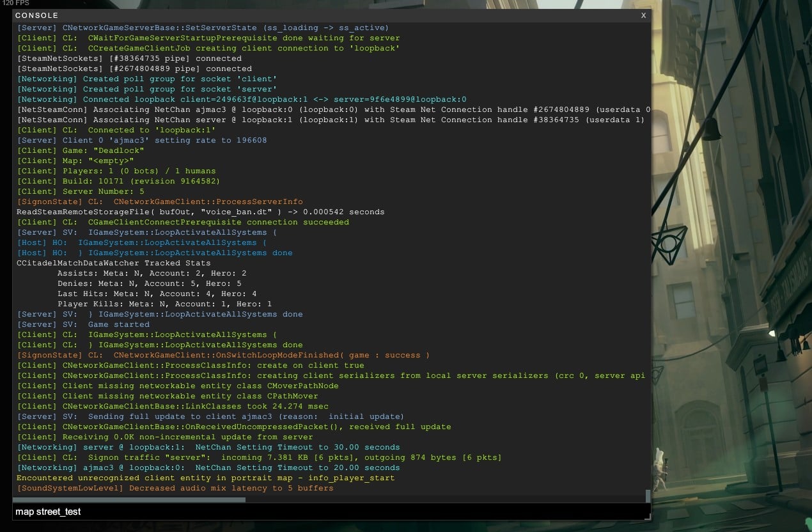Click the vertical scrollbar thumb on console's right
This screenshot has width=812, height=532.
648,496
